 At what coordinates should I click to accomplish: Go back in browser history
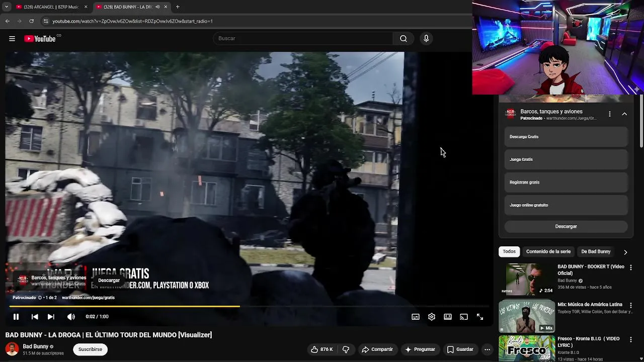pos(7,21)
